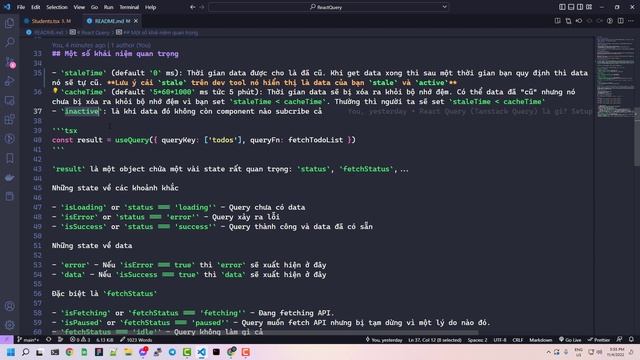Click the split editor right icon
Image resolution: width=640 pixels, height=360 pixels.
pyautogui.click(x=620, y=21)
